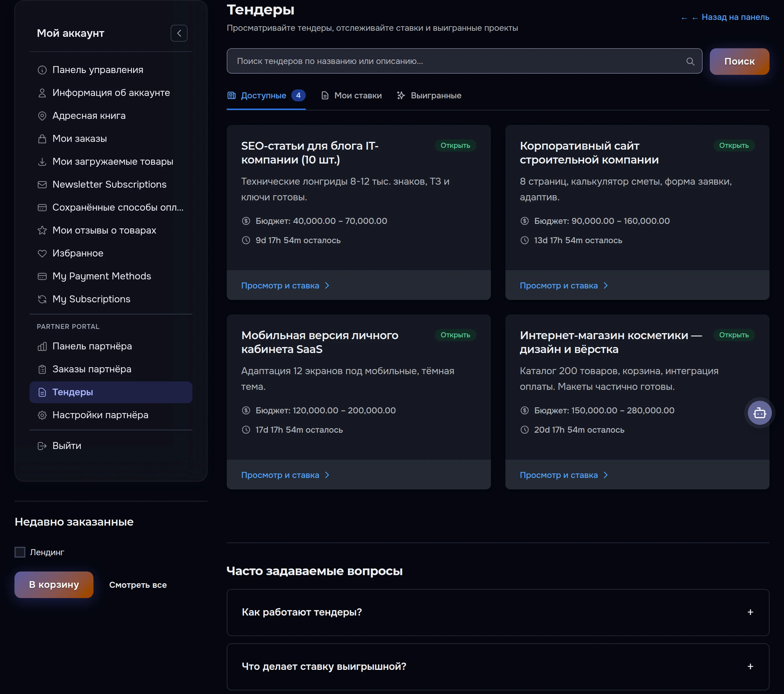This screenshot has width=784, height=694.
Task: Click the clipboard icon beside Заказы партнёра
Action: (42, 369)
